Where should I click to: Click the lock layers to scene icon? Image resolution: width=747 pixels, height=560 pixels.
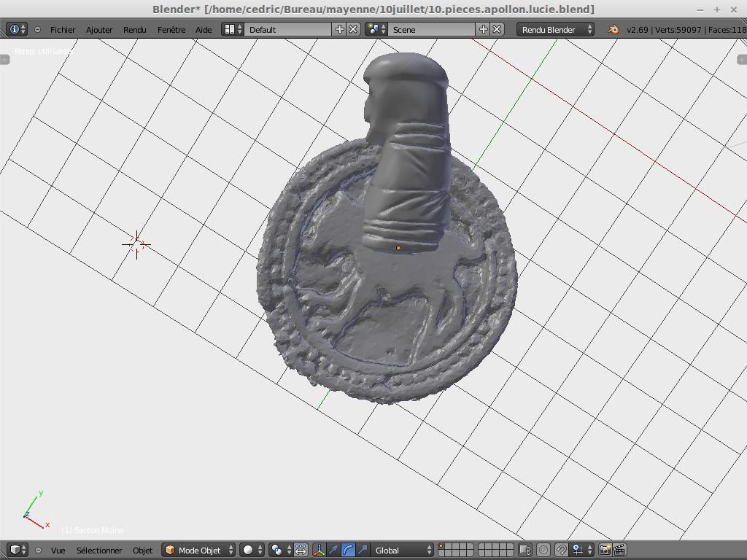coord(525,550)
